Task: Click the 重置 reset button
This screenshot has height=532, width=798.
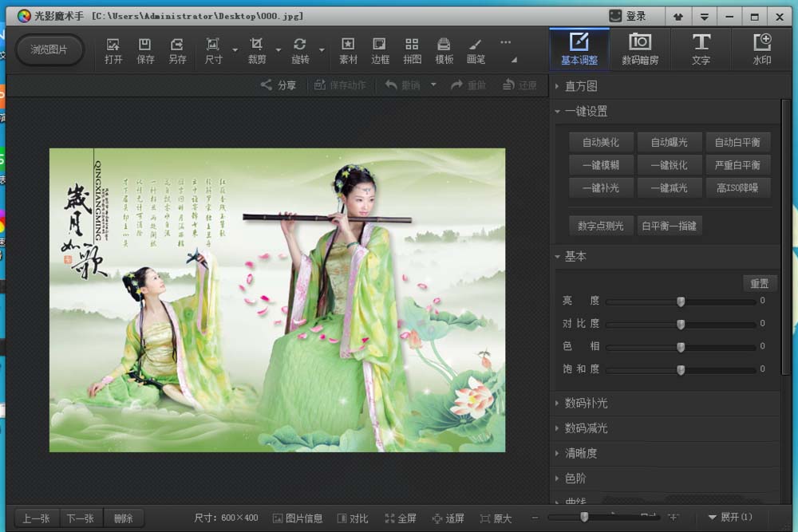Action: coord(760,283)
